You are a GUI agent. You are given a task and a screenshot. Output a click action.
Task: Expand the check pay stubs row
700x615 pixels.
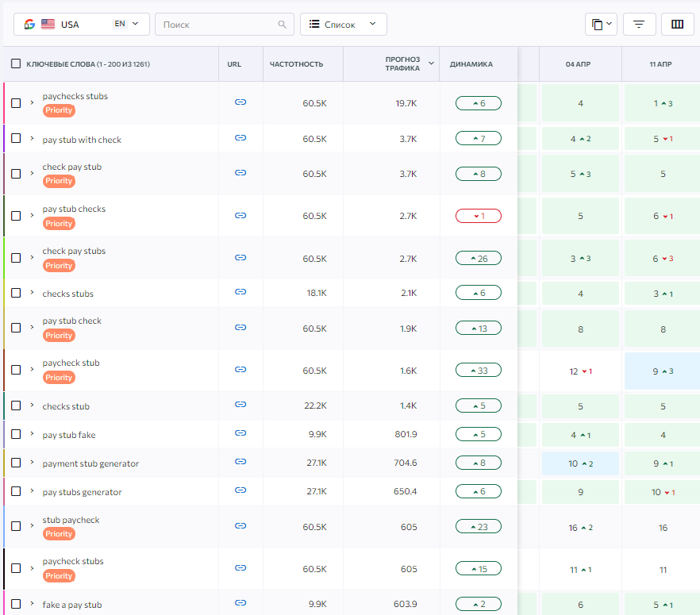pyautogui.click(x=32, y=258)
